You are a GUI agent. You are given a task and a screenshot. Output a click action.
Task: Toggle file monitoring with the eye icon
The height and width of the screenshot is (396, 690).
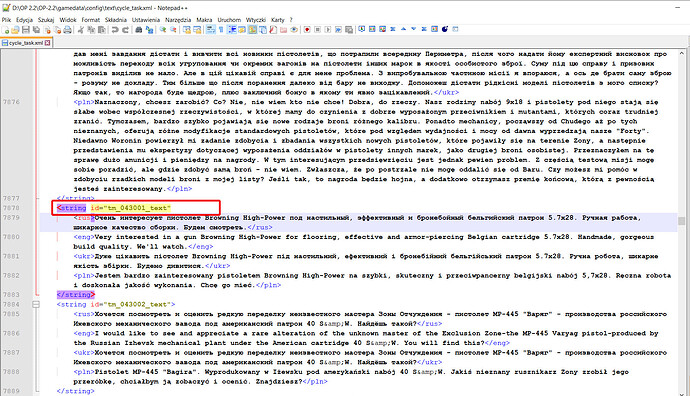294,29
